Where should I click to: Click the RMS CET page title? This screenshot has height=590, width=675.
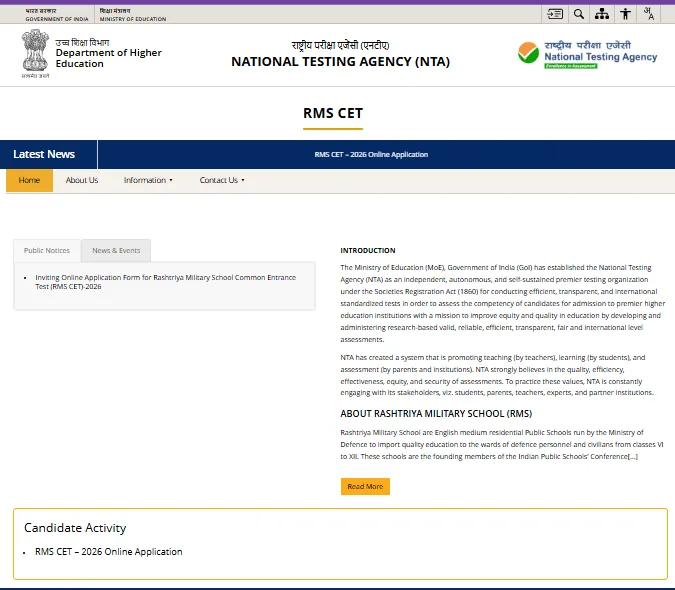pos(333,113)
